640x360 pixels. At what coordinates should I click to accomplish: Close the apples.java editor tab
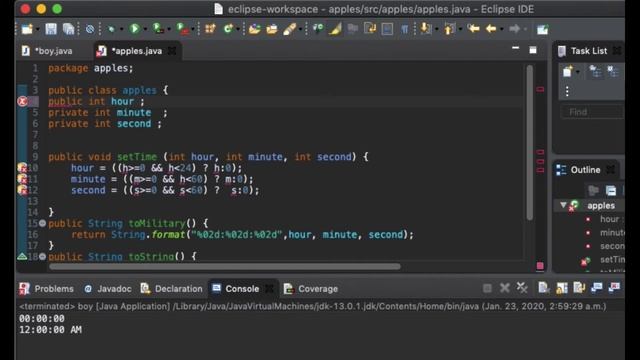(x=172, y=51)
